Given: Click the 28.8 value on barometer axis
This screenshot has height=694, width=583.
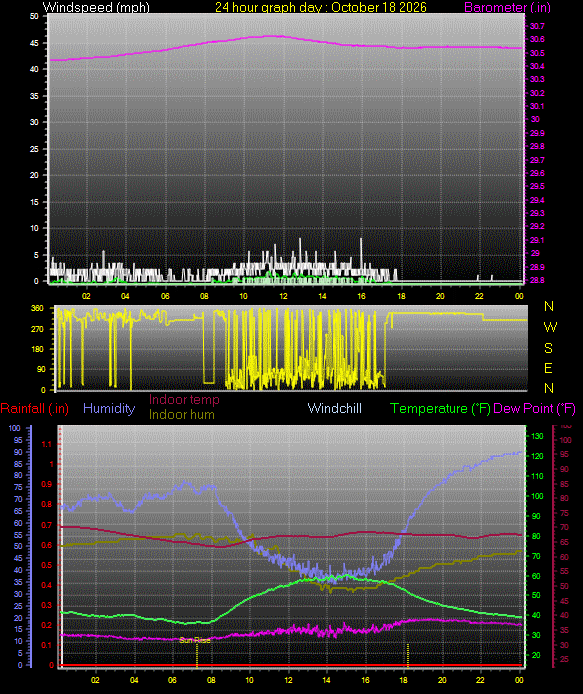Looking at the screenshot, I should pyautogui.click(x=537, y=280).
